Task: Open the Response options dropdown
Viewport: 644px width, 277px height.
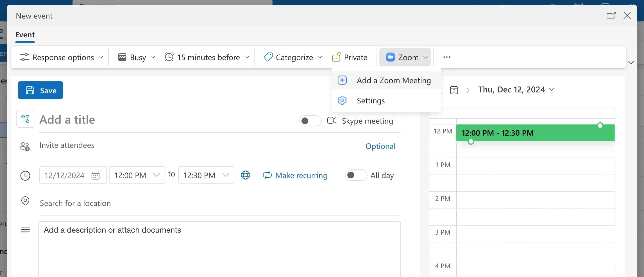Action: (61, 57)
